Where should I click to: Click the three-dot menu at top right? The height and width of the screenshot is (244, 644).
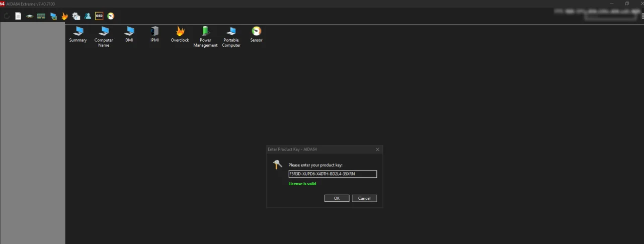[642, 16]
